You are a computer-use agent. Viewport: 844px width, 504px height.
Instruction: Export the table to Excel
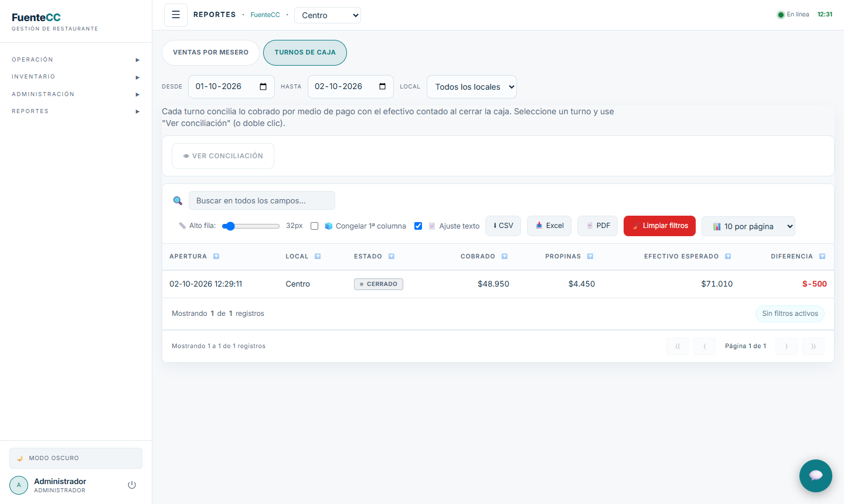pyautogui.click(x=549, y=226)
